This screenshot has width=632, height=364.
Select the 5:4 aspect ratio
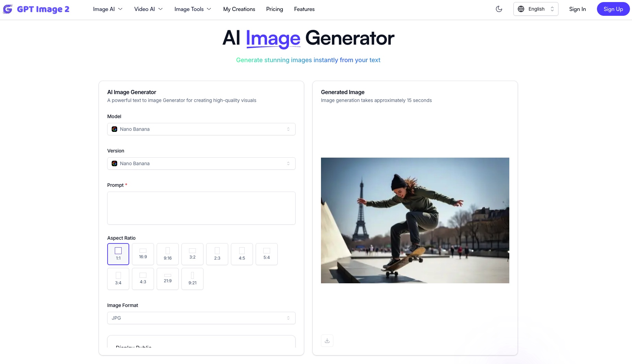pos(267,254)
